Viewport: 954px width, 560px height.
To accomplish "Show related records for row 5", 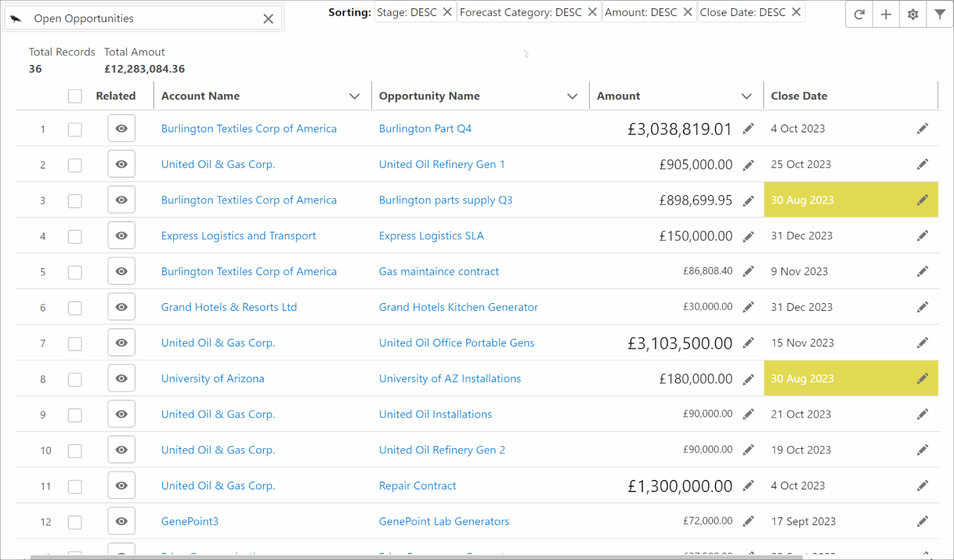I will [x=121, y=271].
